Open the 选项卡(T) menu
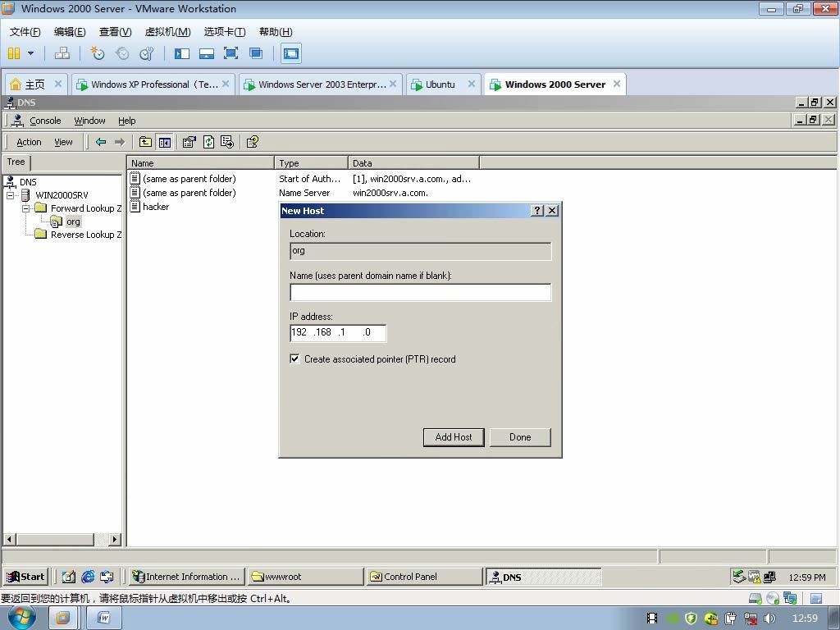Image resolution: width=840 pixels, height=630 pixels. coord(225,32)
